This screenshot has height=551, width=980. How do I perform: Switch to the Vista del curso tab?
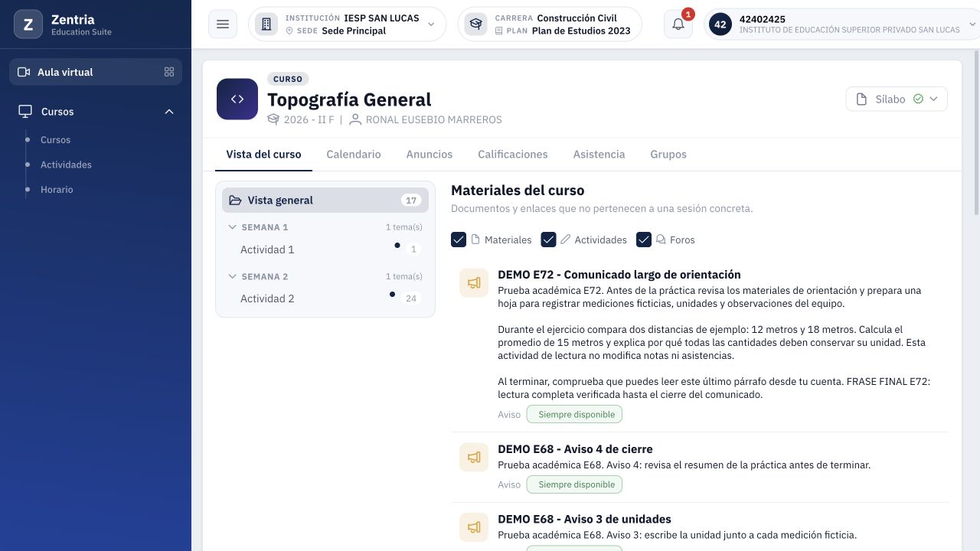pos(263,154)
